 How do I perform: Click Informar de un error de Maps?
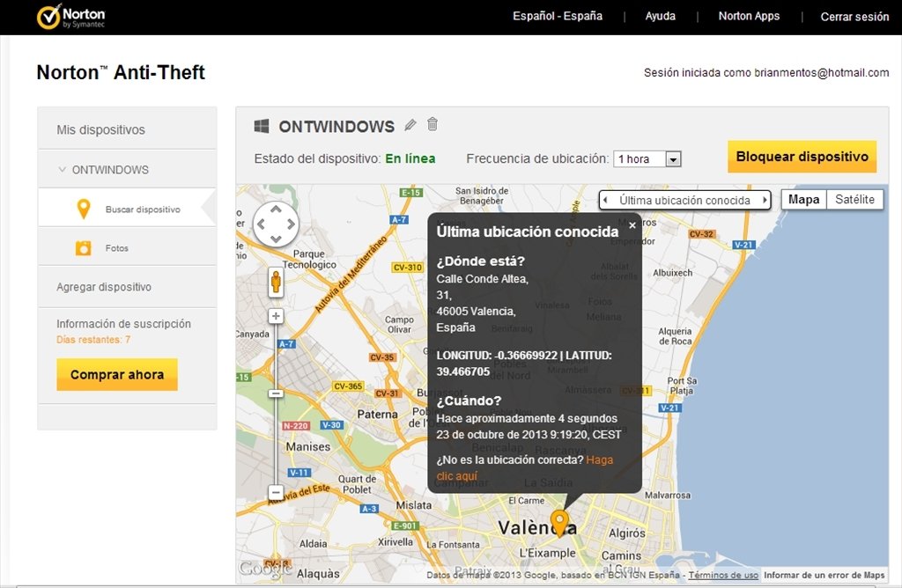824,575
